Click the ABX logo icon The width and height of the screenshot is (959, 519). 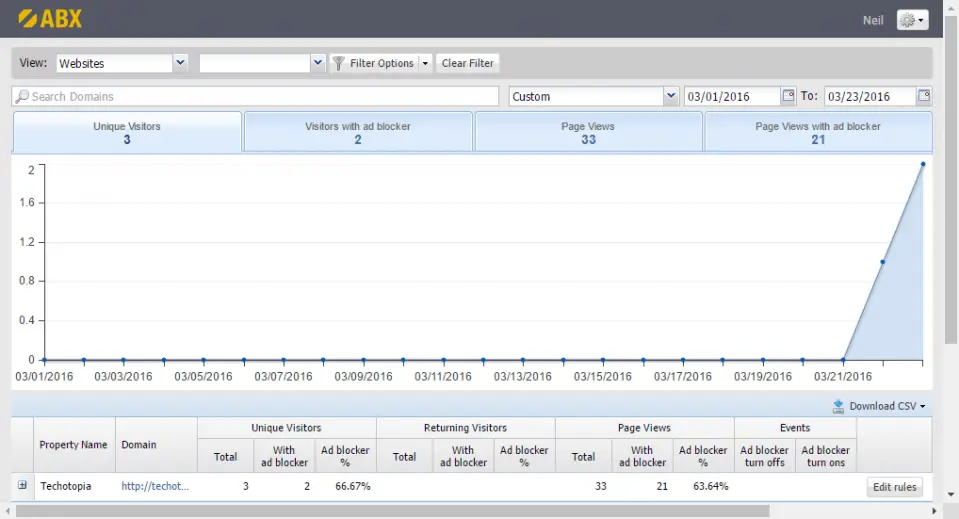(x=27, y=18)
